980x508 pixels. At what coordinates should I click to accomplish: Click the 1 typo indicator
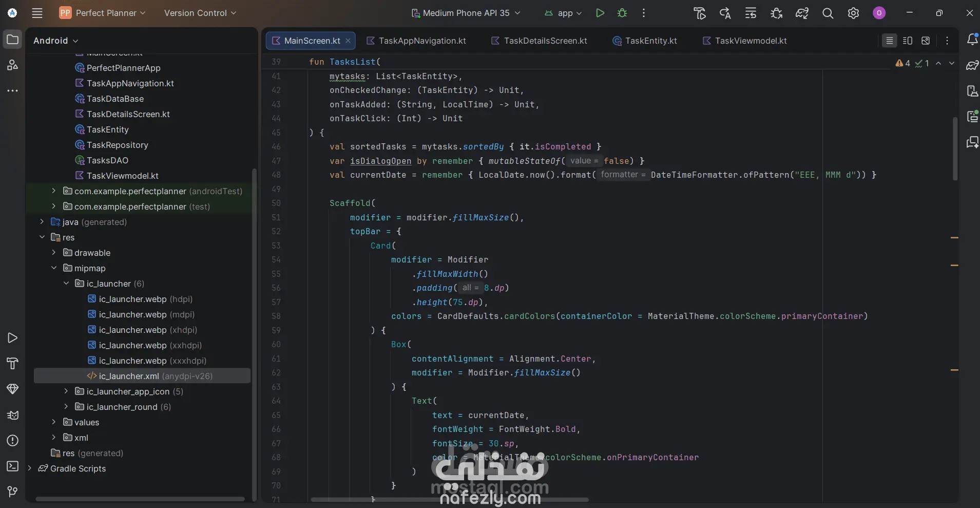pyautogui.click(x=923, y=63)
